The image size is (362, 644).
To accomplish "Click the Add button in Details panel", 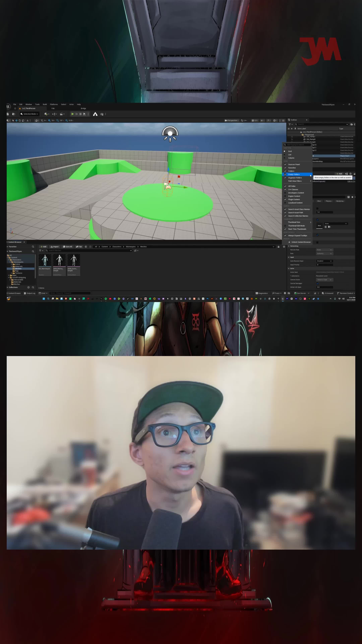I will 339,174.
